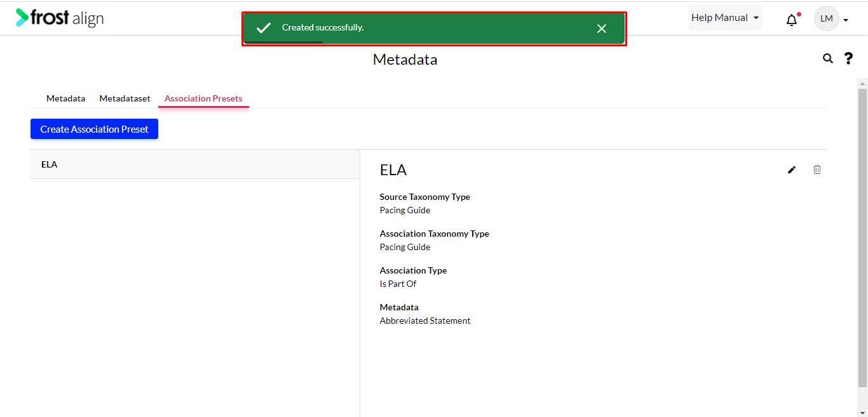Click the Pacing Guide value under Association Taxonomy Type

coord(405,247)
